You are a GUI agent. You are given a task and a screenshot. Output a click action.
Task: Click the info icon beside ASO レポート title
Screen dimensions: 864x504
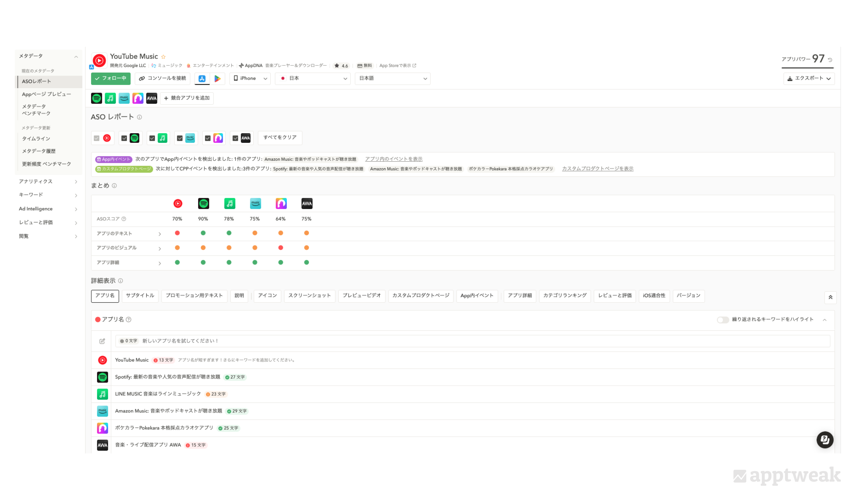coord(139,117)
